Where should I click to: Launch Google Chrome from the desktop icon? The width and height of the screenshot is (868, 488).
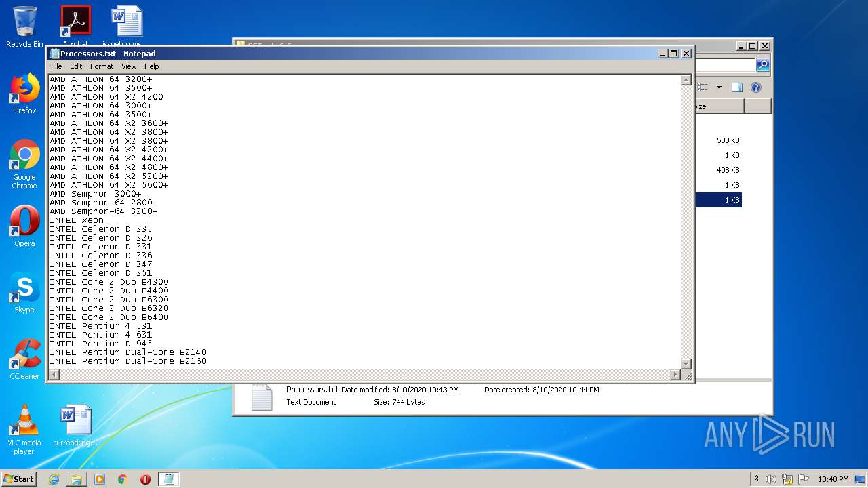pos(24,164)
